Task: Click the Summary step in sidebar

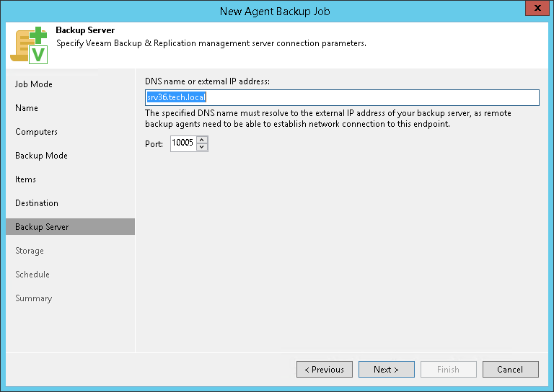Action: point(34,298)
